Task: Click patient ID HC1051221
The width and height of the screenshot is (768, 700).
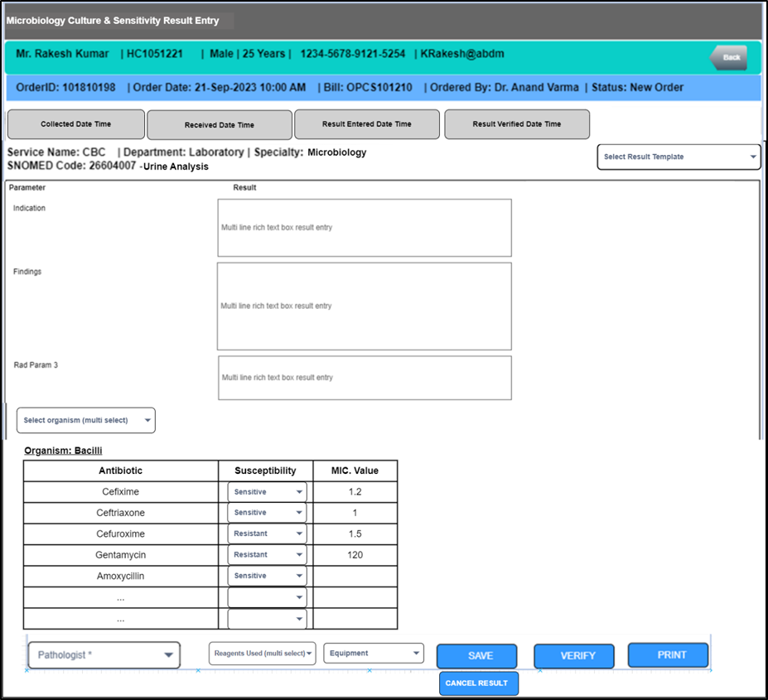Action: (155, 54)
